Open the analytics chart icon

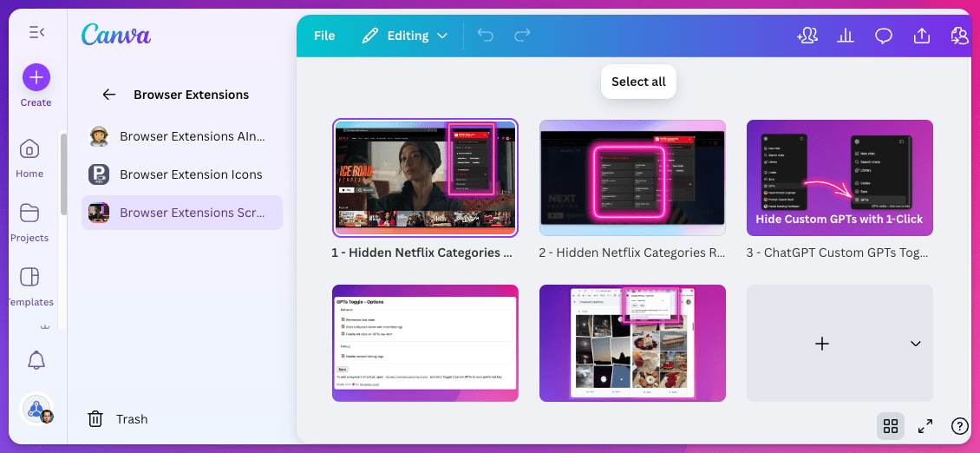point(845,36)
